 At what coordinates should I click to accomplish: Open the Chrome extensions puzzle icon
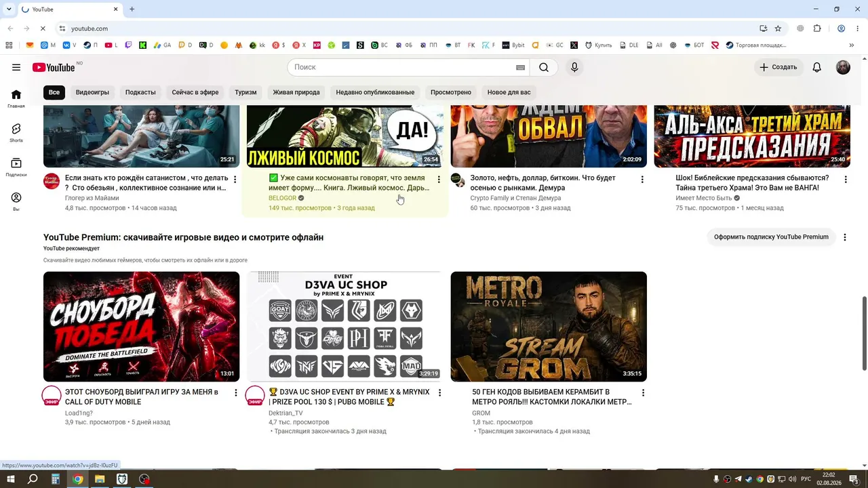817,28
